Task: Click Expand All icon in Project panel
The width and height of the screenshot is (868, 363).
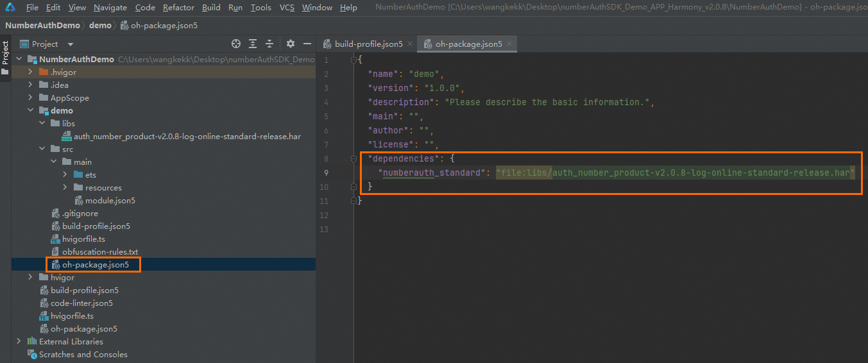Action: pos(253,44)
